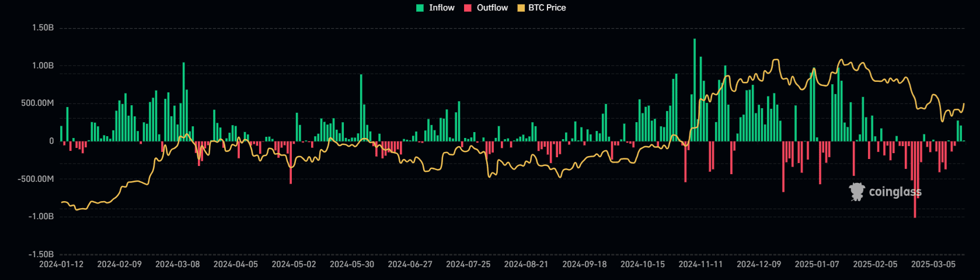980x280 pixels.
Task: Click the red Outflow legend square
Action: (468, 8)
